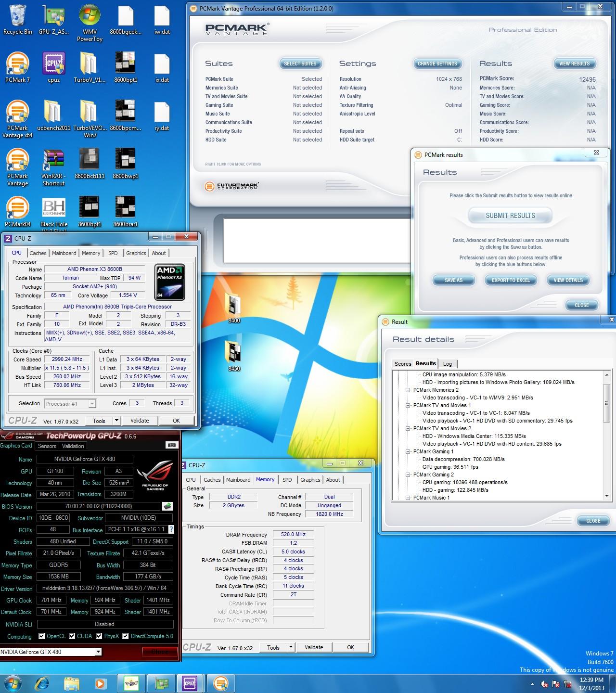Open the Scores tab in Result details
Viewport: 616px width, 693px height.
(x=403, y=364)
